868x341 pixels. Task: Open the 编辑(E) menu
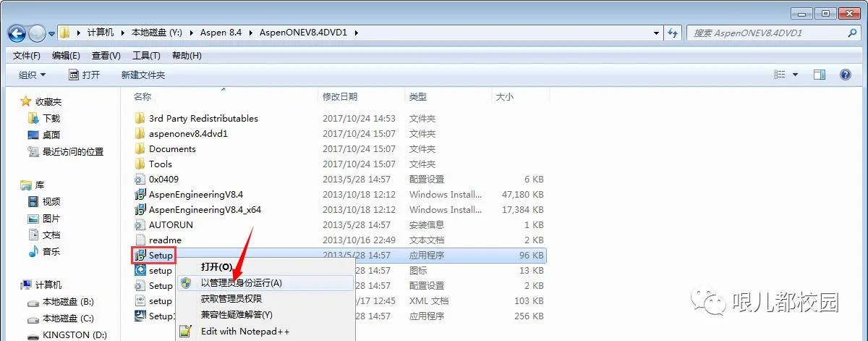(x=66, y=56)
